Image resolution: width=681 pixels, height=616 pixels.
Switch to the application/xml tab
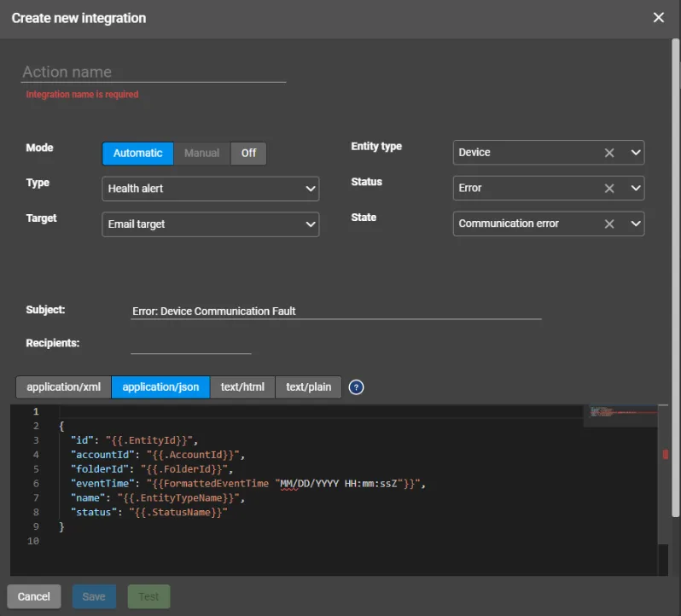(x=63, y=387)
